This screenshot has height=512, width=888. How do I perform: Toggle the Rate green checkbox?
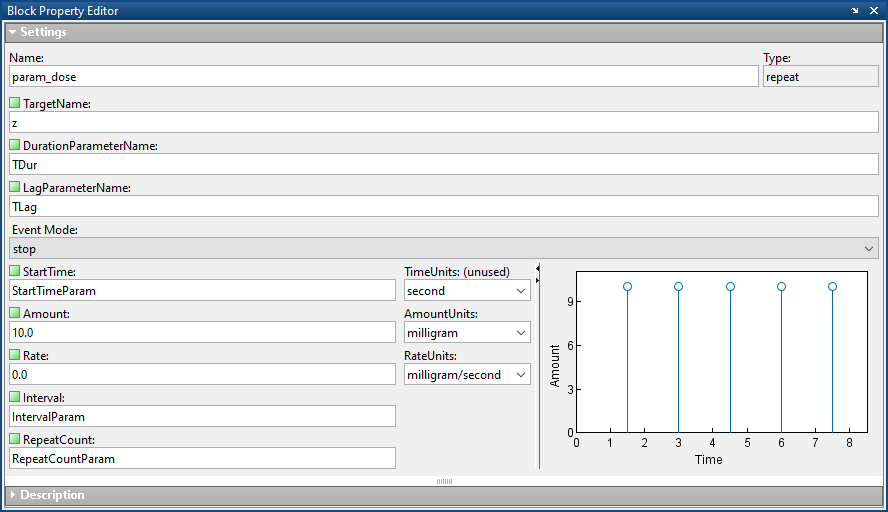15,355
